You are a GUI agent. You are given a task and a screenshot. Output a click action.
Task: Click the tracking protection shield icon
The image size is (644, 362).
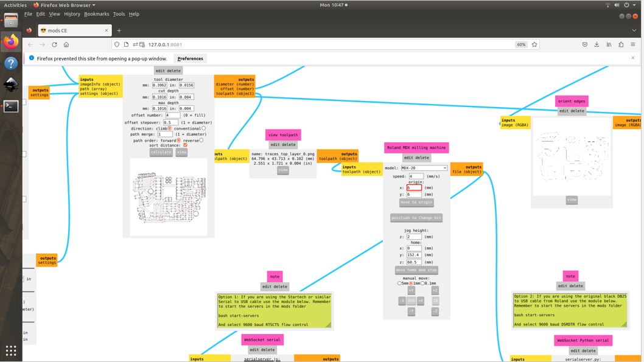pos(117,44)
